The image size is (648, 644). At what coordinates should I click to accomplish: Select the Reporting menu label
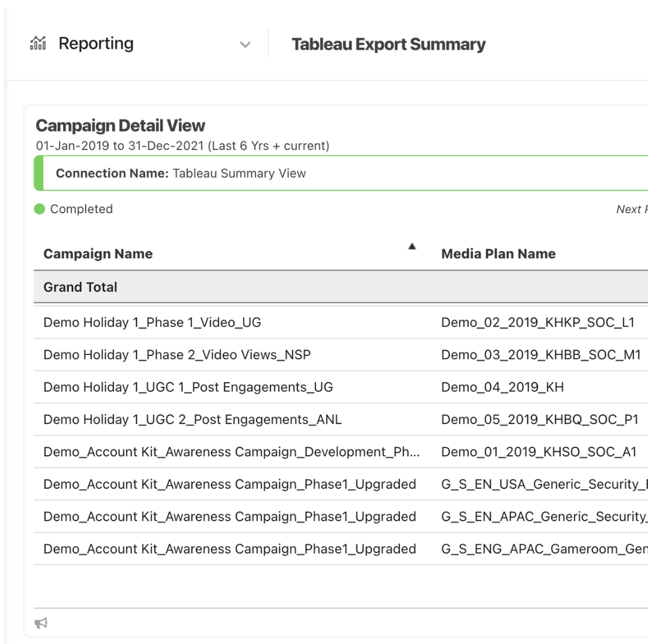96,44
